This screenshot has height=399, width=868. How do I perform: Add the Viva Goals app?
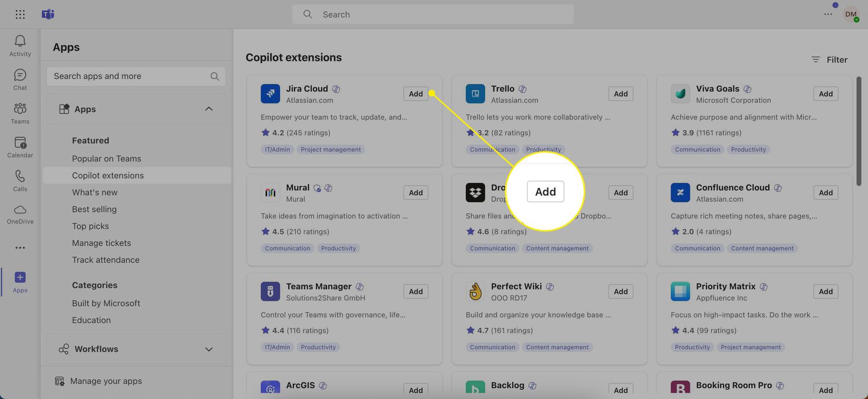[x=826, y=94]
